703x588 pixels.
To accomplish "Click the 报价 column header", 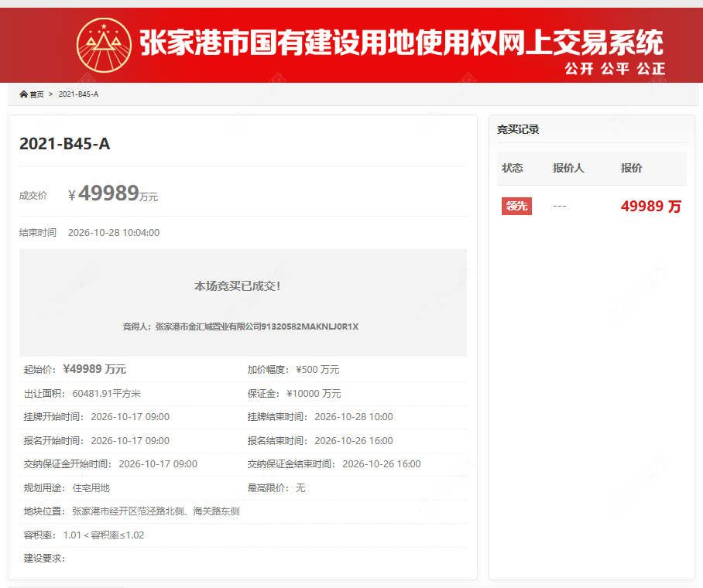I will point(631,168).
